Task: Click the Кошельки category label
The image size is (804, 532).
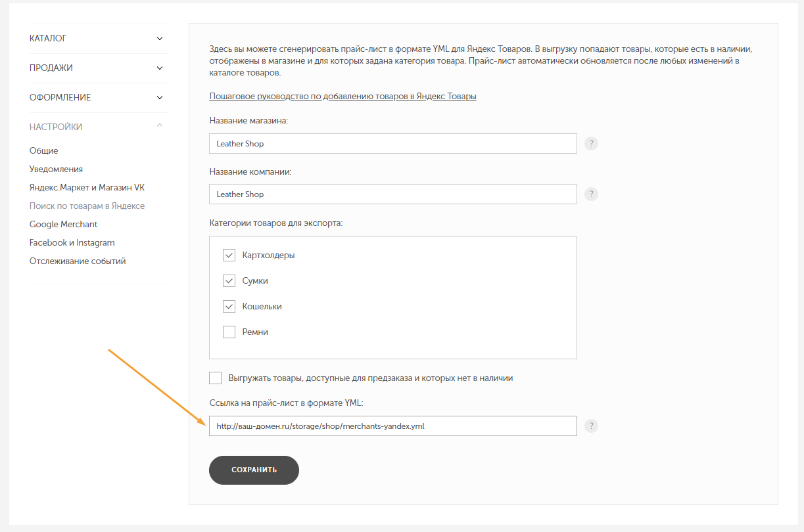Action: coord(262,306)
